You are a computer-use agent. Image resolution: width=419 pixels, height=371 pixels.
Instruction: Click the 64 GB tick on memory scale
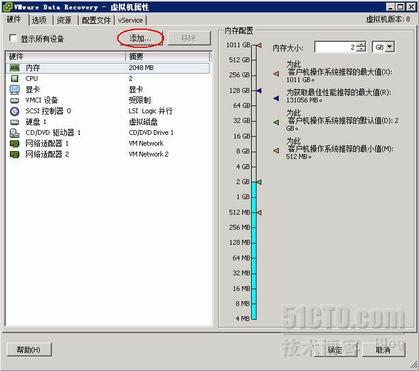[253, 106]
